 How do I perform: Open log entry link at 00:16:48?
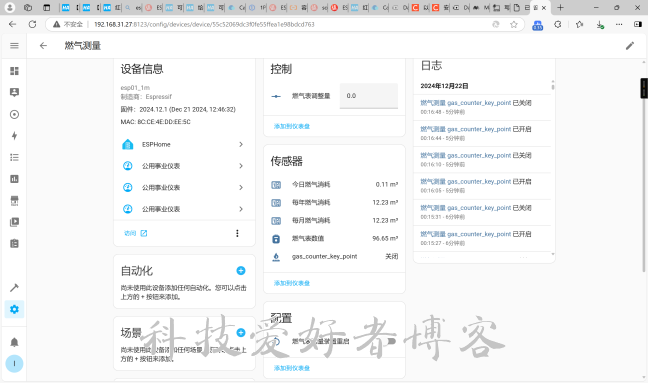466,103
